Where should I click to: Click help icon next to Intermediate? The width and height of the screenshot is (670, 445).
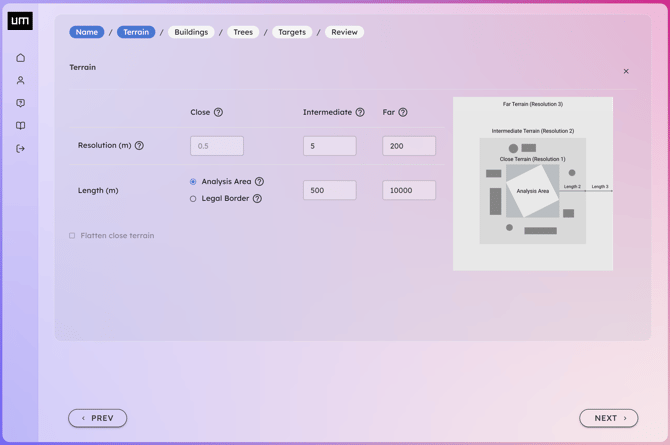tap(360, 113)
